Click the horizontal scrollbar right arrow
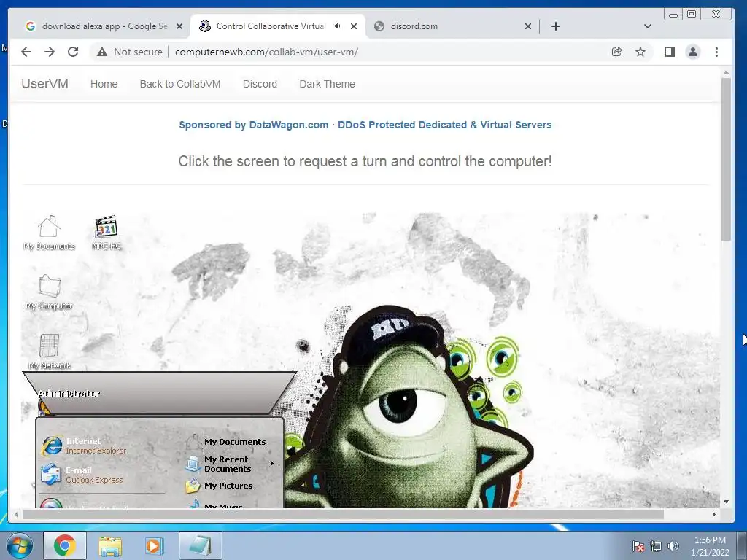Viewport: 747px width, 560px height. (713, 514)
